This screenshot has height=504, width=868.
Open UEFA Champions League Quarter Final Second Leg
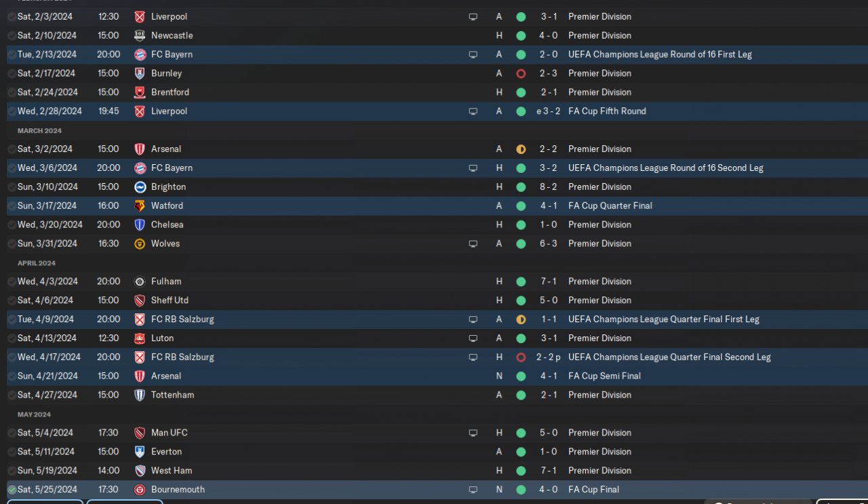click(669, 357)
